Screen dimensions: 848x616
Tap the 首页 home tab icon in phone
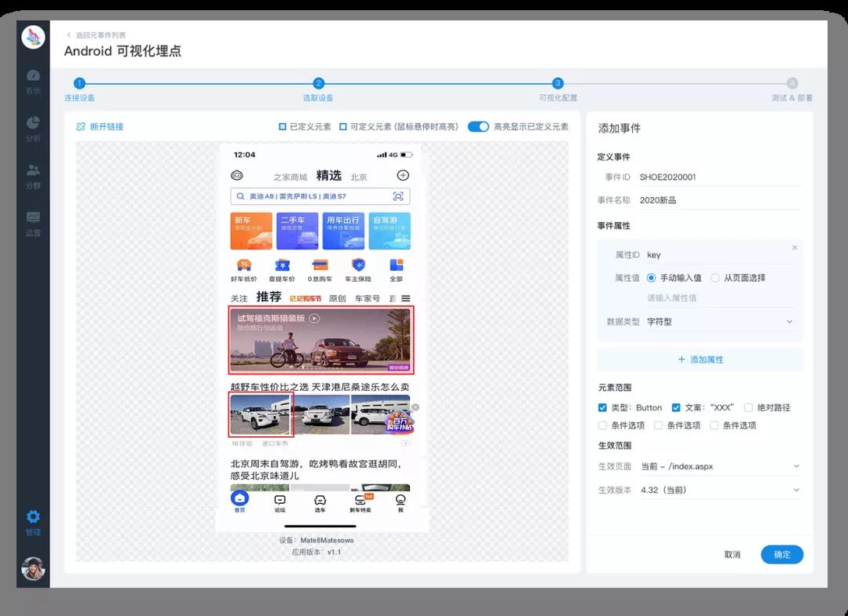tap(239, 498)
